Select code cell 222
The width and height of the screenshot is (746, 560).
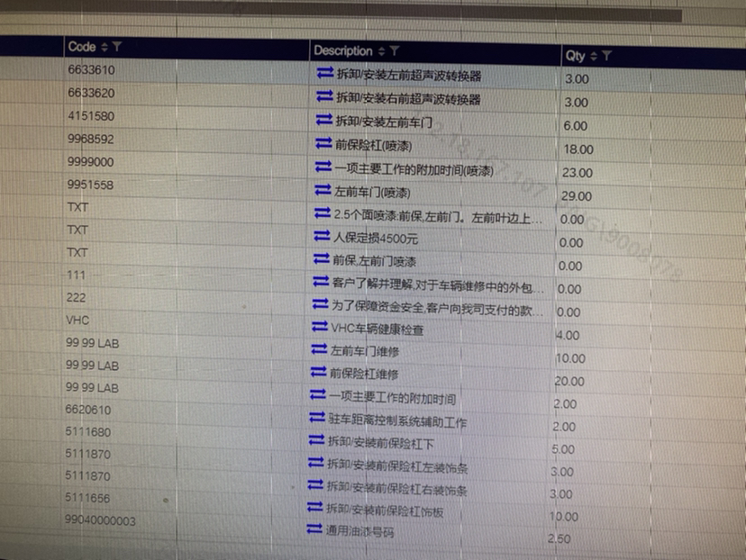coord(76,298)
